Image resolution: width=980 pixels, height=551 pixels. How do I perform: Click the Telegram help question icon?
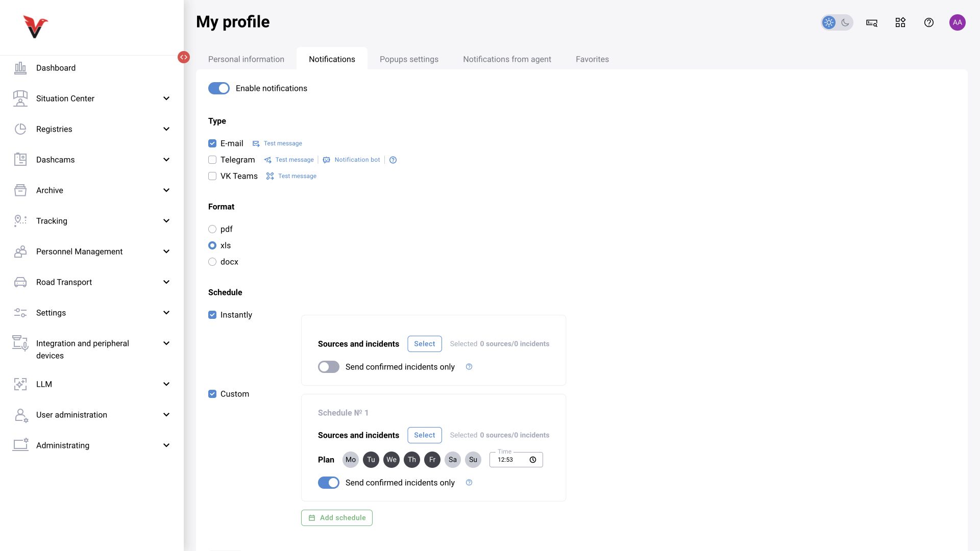click(x=393, y=160)
